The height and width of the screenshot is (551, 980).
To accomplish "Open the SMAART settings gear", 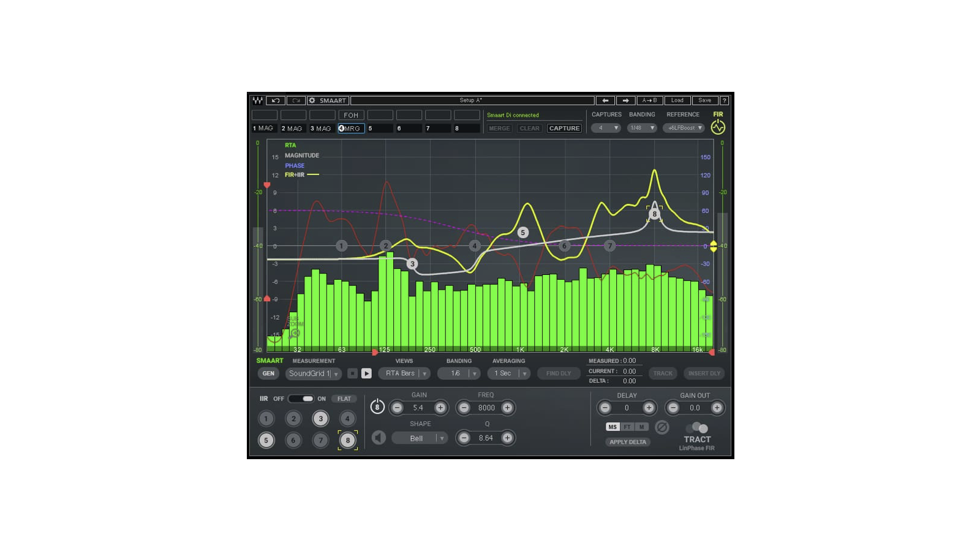I will 312,100.
